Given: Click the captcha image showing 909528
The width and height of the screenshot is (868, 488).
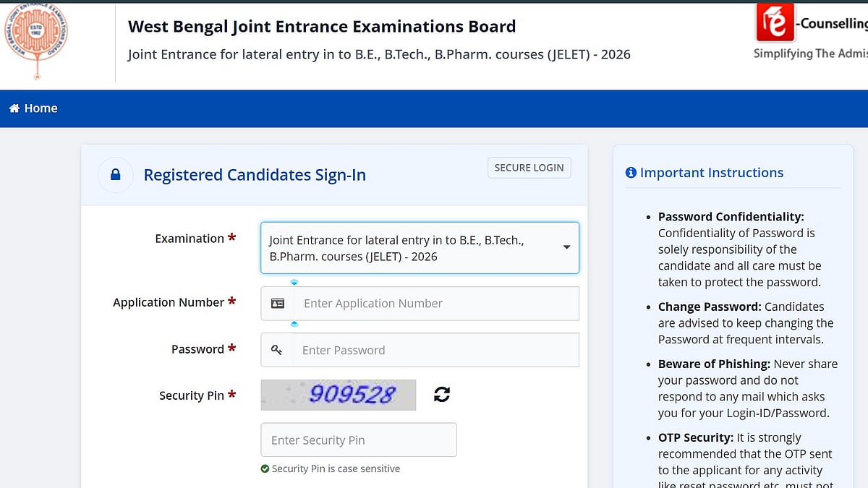Looking at the screenshot, I should pyautogui.click(x=339, y=395).
